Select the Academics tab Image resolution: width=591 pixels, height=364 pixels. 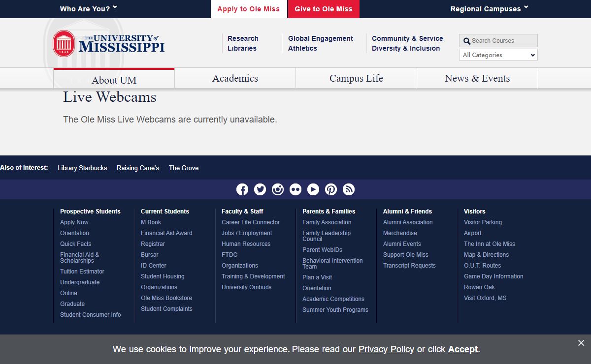(235, 78)
